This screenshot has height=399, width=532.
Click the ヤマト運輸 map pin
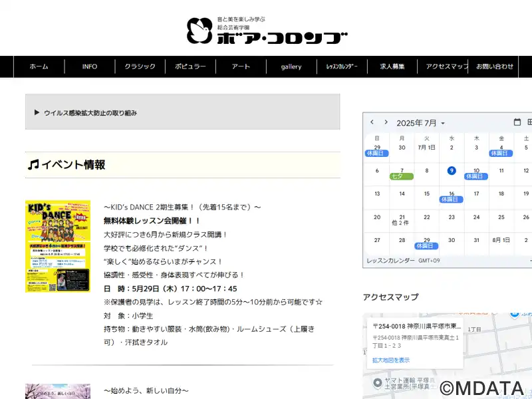(x=377, y=383)
